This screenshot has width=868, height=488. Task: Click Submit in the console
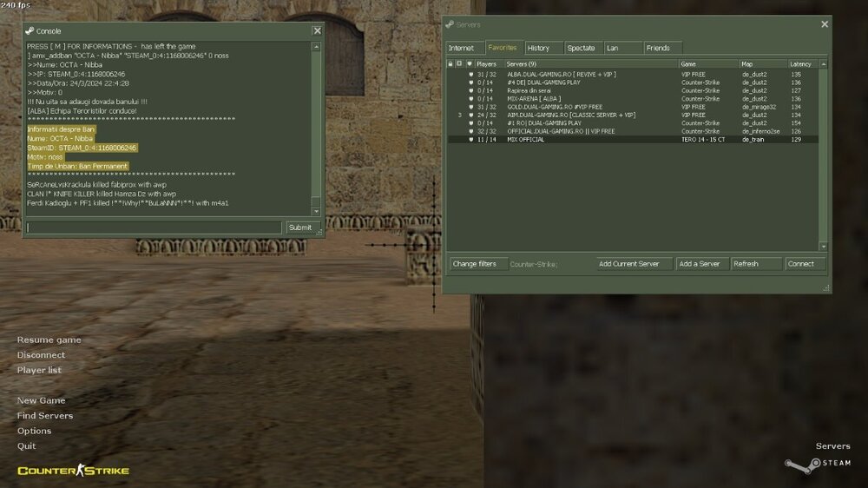pyautogui.click(x=299, y=228)
